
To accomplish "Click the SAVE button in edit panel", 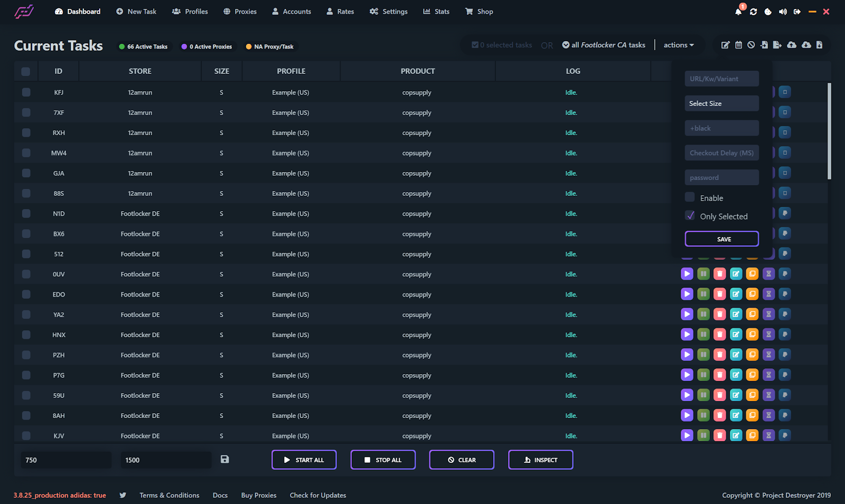I will click(721, 239).
